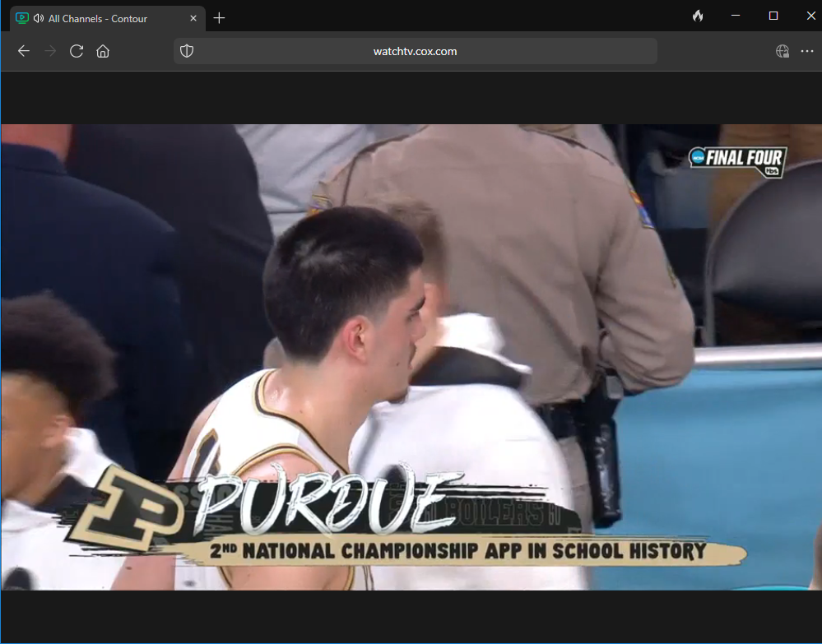Open the site permissions globe icon
This screenshot has width=822, height=644.
coord(783,51)
